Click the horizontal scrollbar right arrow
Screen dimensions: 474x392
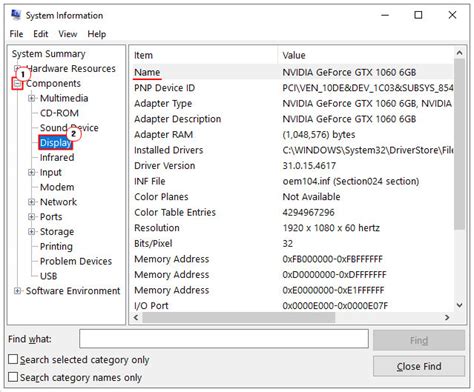point(447,318)
